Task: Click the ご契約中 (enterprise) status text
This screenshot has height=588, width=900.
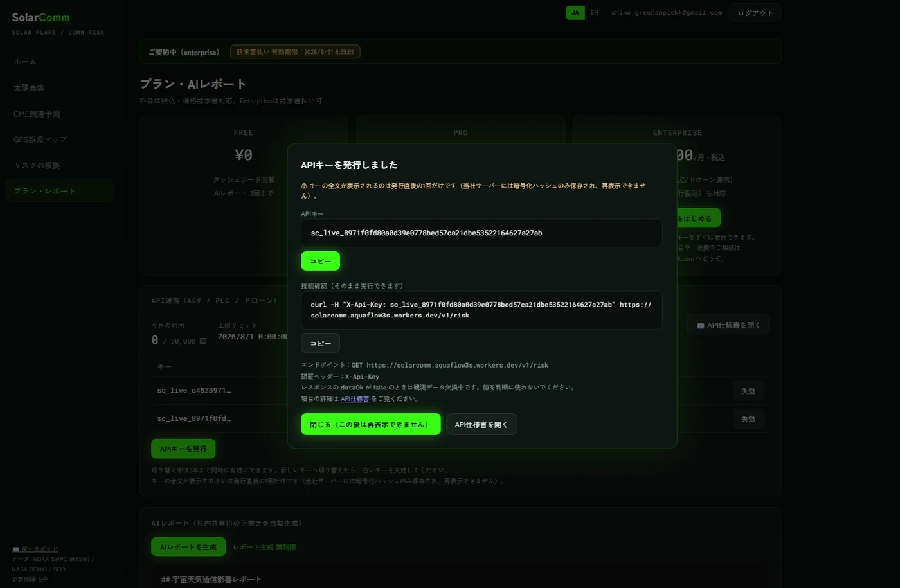Action: (184, 52)
